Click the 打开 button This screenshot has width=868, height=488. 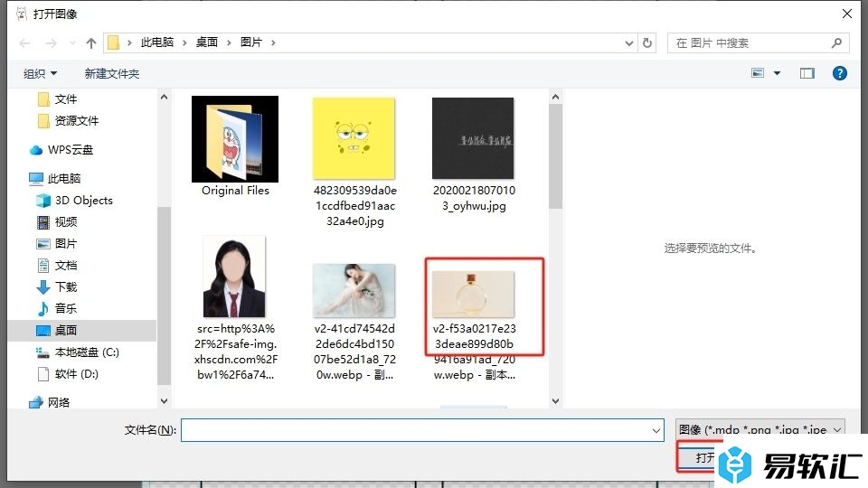(701, 457)
